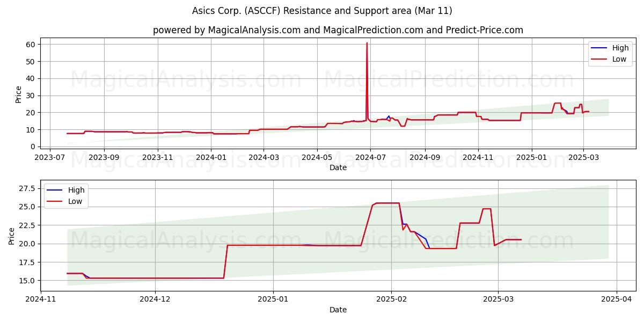
Task: Click the '2025-02' x-axis label in the bottom chart
Action: pos(391,299)
